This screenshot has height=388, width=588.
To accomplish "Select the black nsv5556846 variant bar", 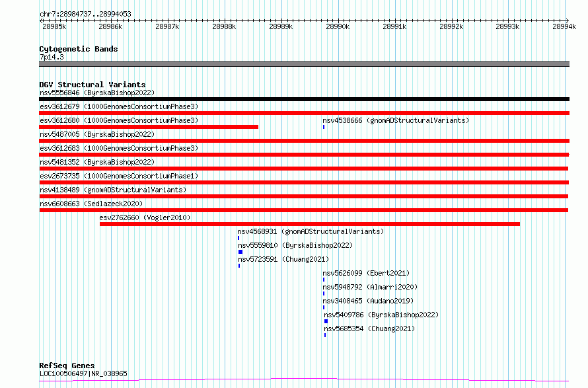I will (304, 99).
